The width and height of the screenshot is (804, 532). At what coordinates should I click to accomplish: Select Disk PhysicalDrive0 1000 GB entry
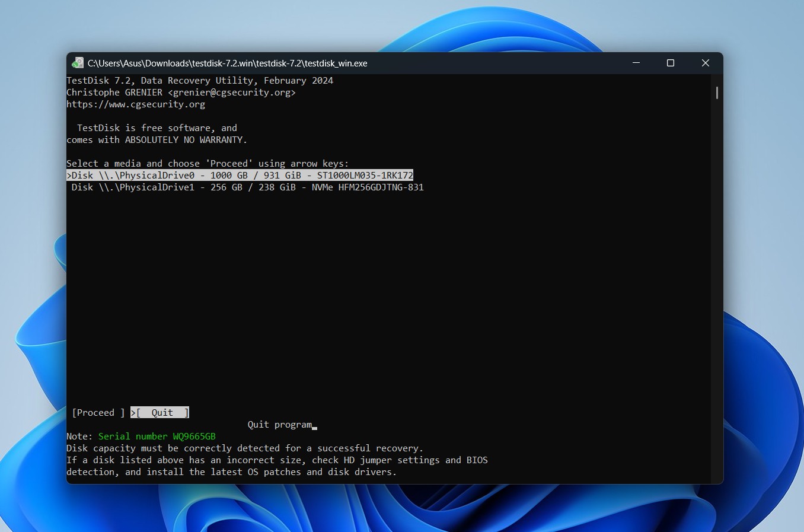(x=240, y=176)
